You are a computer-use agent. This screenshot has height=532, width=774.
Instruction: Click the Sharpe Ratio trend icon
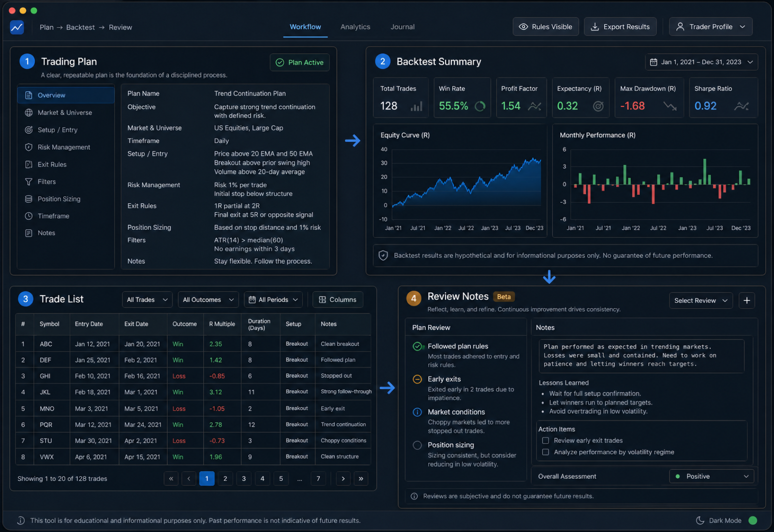click(741, 106)
